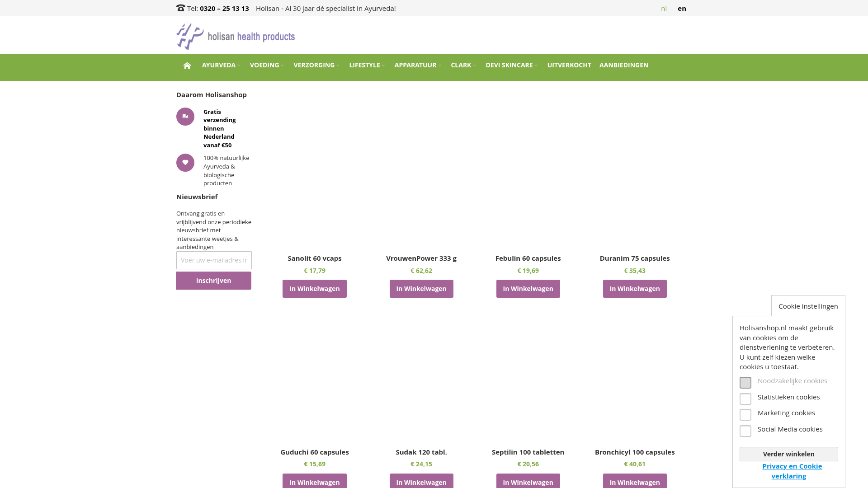Screen dimensions: 868x488
Task: Open the LIFESTYLE menu label
Action: 364,65
